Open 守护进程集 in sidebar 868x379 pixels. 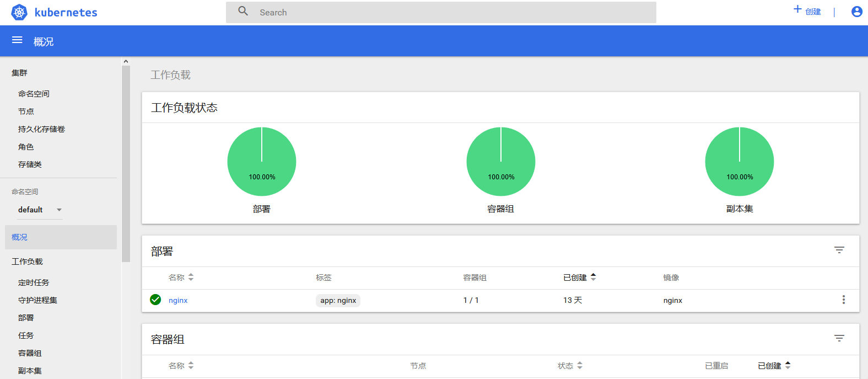(37, 300)
